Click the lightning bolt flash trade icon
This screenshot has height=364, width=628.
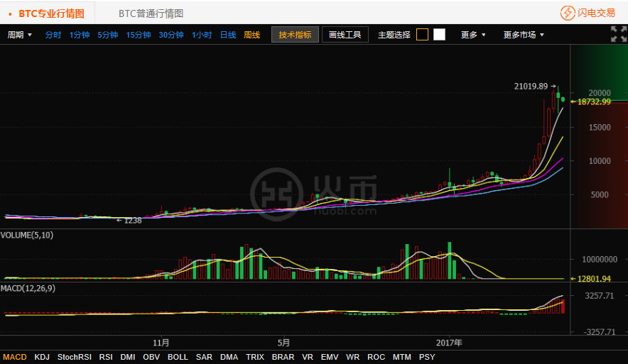568,13
